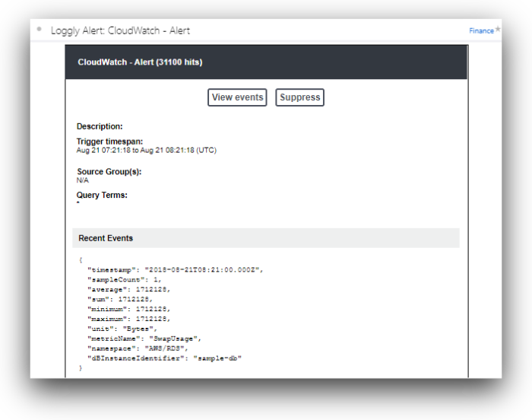Click the timestamp line in the JSON

[x=175, y=270]
